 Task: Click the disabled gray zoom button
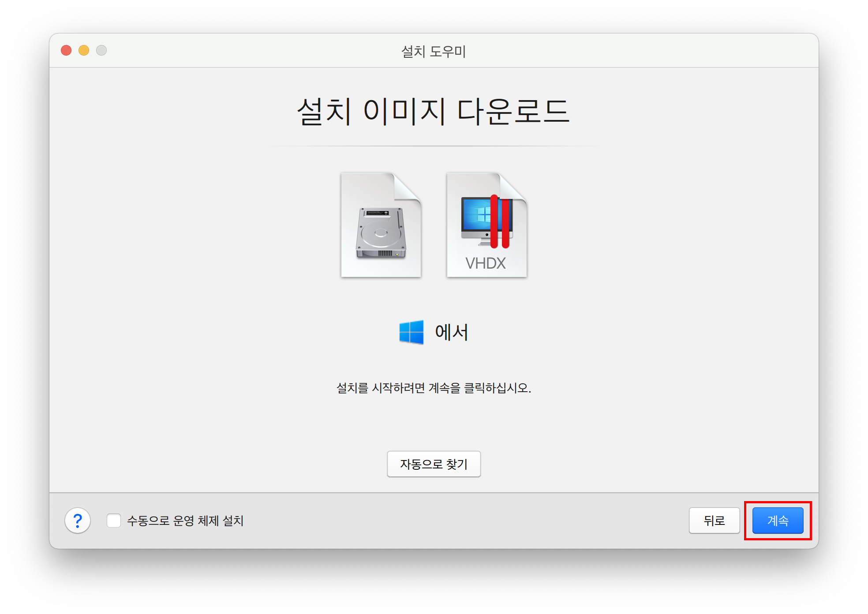click(101, 50)
